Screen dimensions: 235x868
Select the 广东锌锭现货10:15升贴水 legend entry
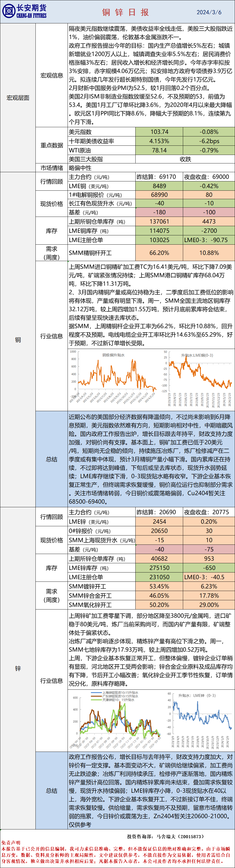pyautogui.click(x=115, y=696)
